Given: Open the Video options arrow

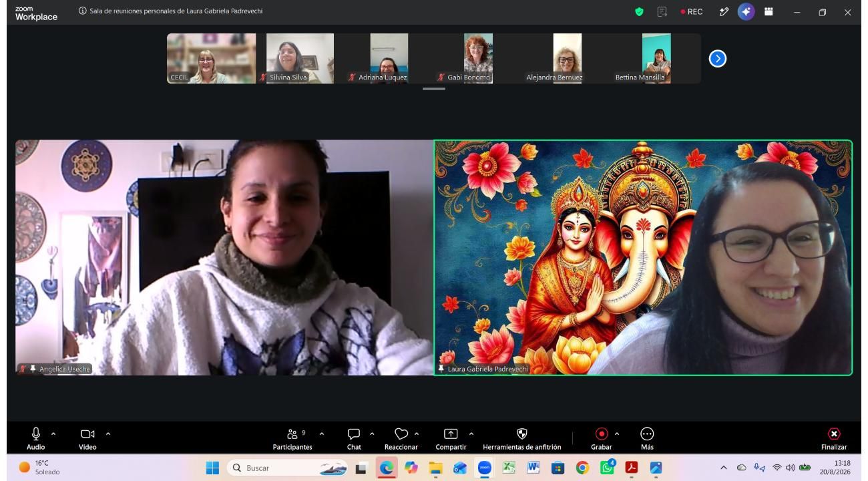Looking at the screenshot, I should (107, 434).
